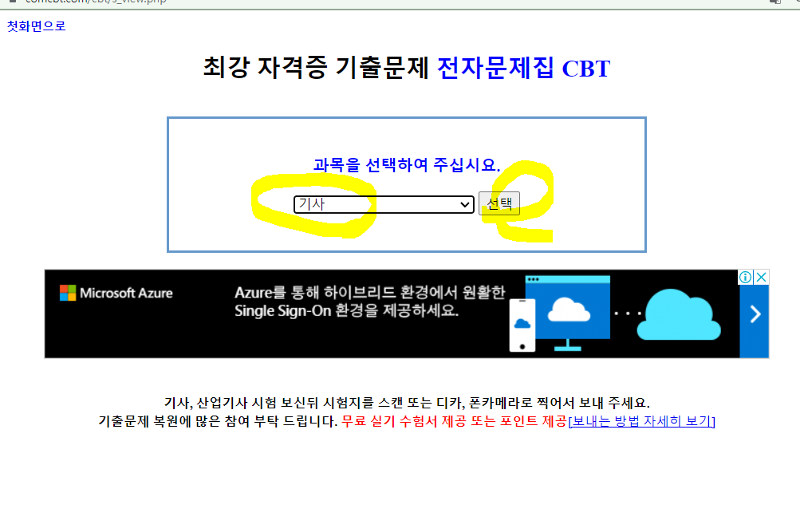
Task: Click 과목을 선택하여 주십시오 prompt text
Action: [407, 165]
